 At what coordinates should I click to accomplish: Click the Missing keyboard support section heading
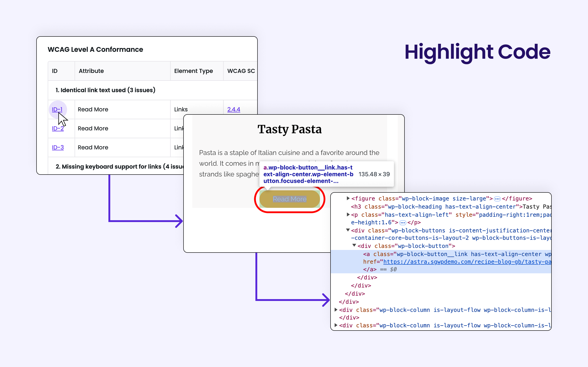pos(121,167)
